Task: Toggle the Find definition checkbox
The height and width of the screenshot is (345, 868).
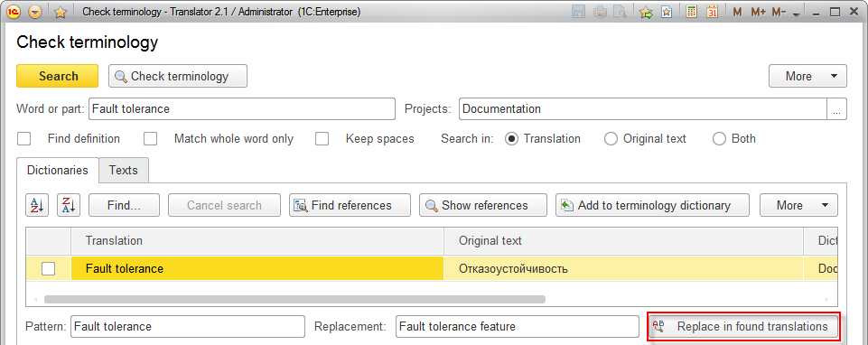Action: [x=23, y=138]
